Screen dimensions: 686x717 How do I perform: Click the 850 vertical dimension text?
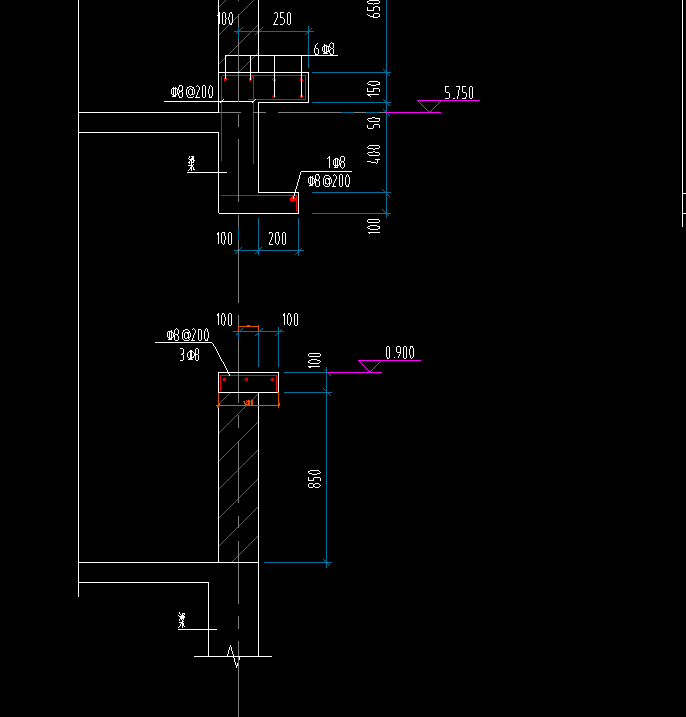point(315,479)
